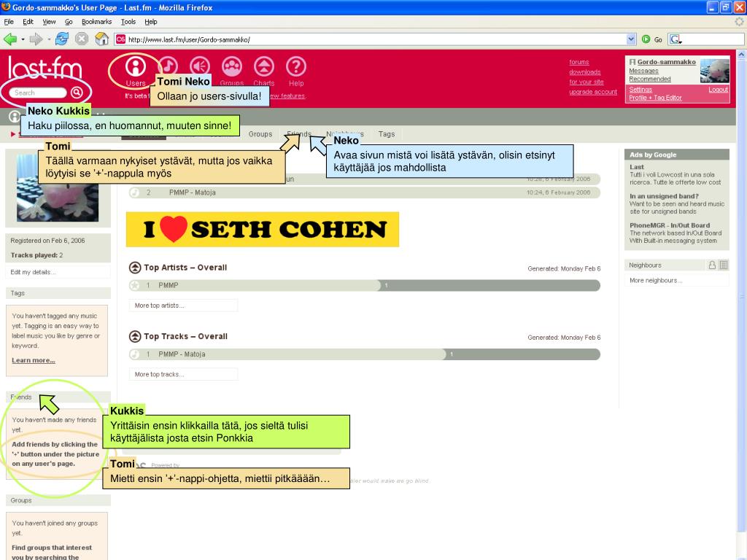747x560 pixels.
Task: Click the 'PMMP - Matoja' top track bar
Action: 365,354
